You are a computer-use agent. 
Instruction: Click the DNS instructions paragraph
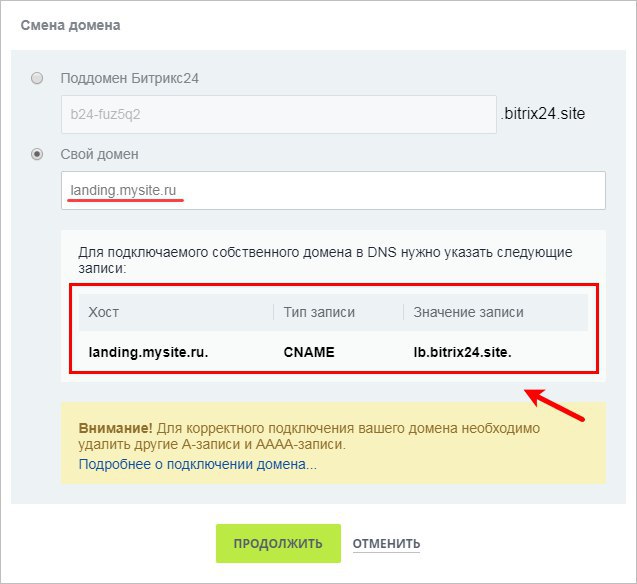(x=325, y=260)
